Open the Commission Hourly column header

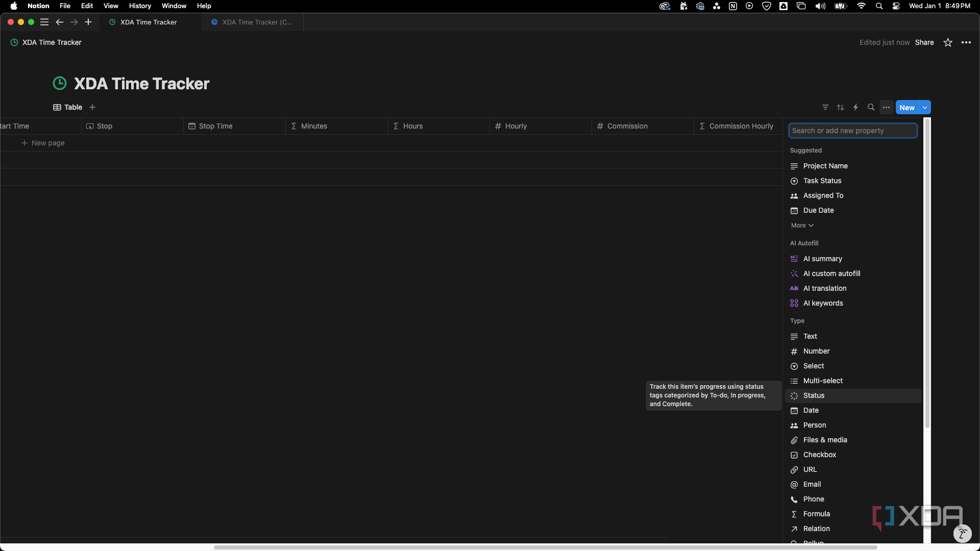738,126
